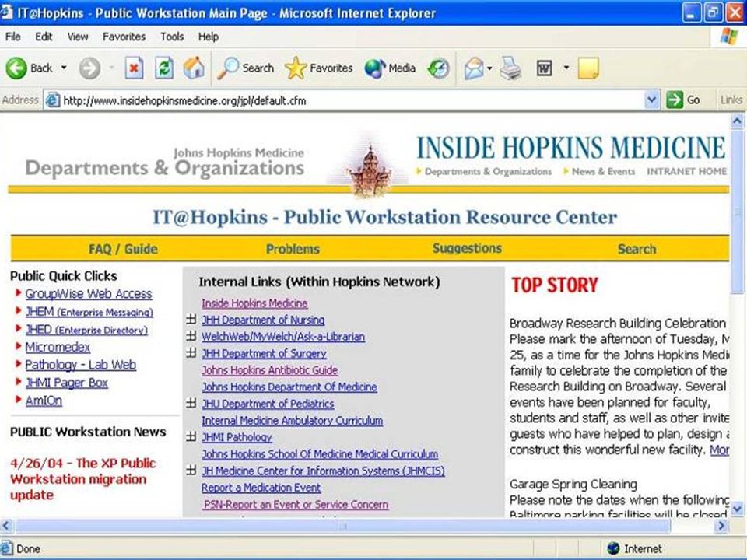Open the Search magnifier toolbar button
The image size is (747, 560).
coord(245,68)
